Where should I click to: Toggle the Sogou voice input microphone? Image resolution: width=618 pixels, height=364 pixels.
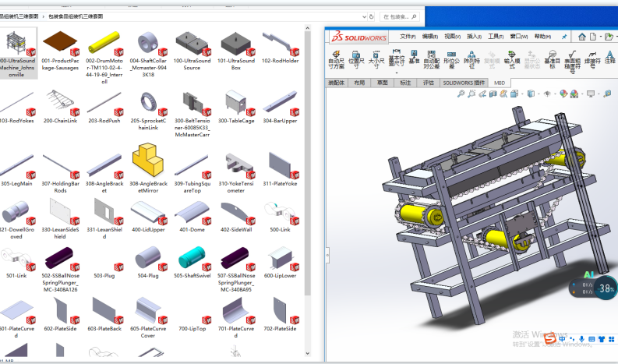coord(581,339)
